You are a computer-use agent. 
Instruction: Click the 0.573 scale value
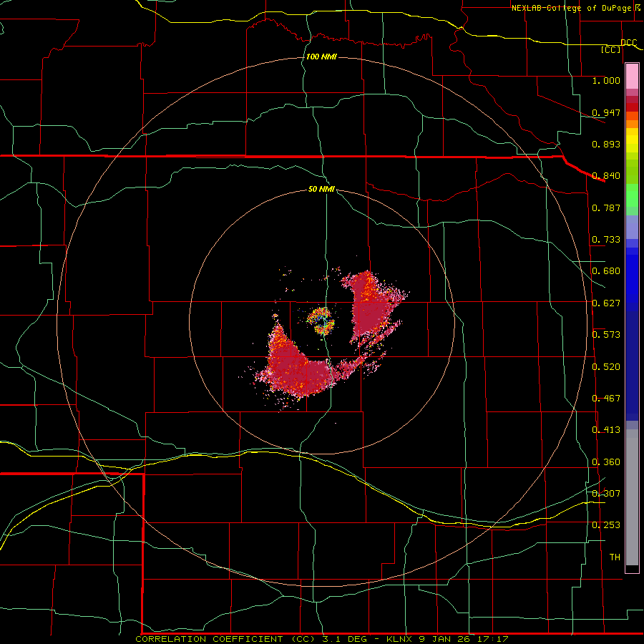pos(606,334)
